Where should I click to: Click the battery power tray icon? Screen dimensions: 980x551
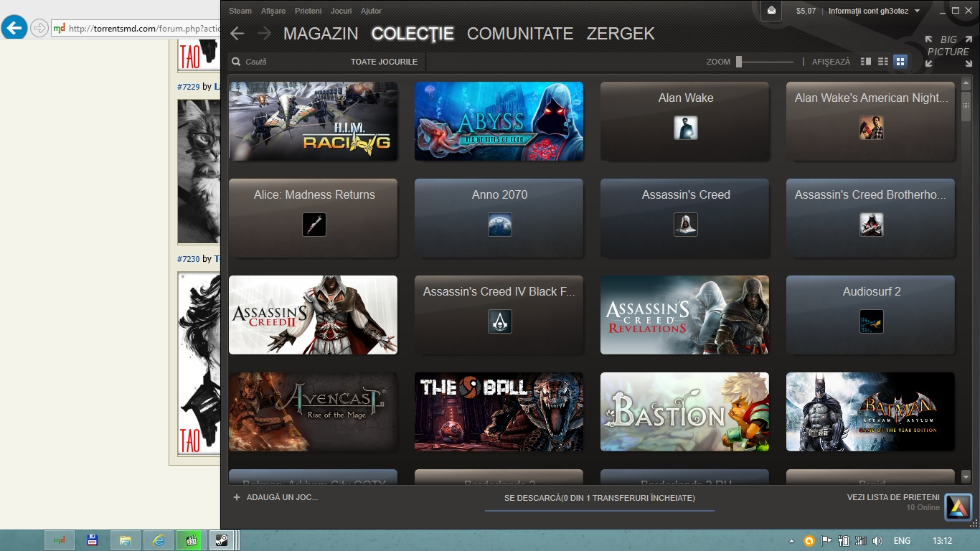click(x=844, y=541)
